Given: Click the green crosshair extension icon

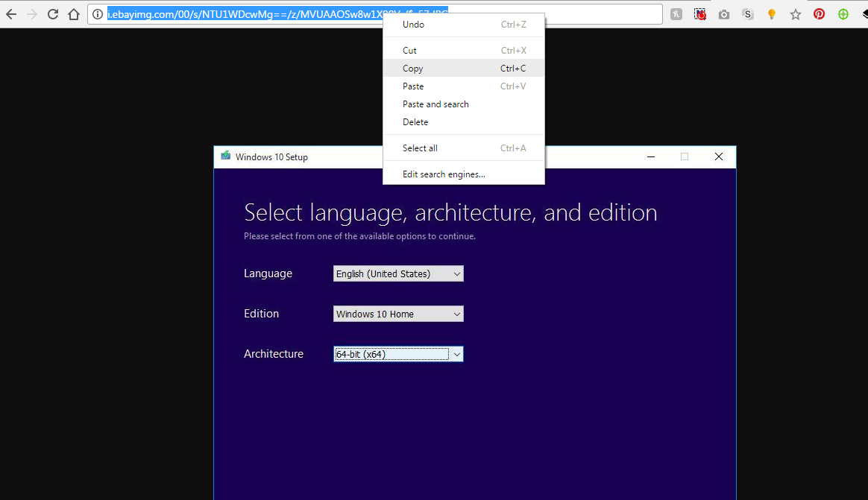Looking at the screenshot, I should tap(843, 14).
